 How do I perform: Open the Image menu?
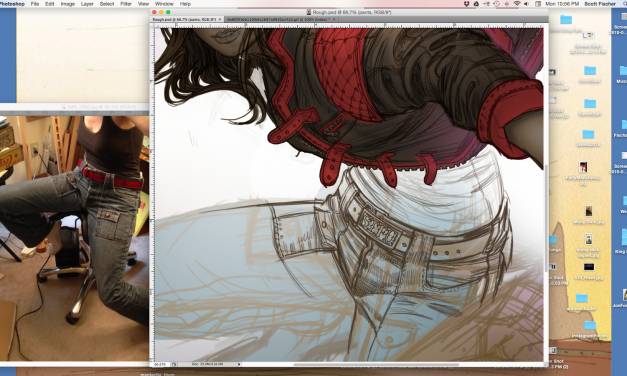pos(68,4)
